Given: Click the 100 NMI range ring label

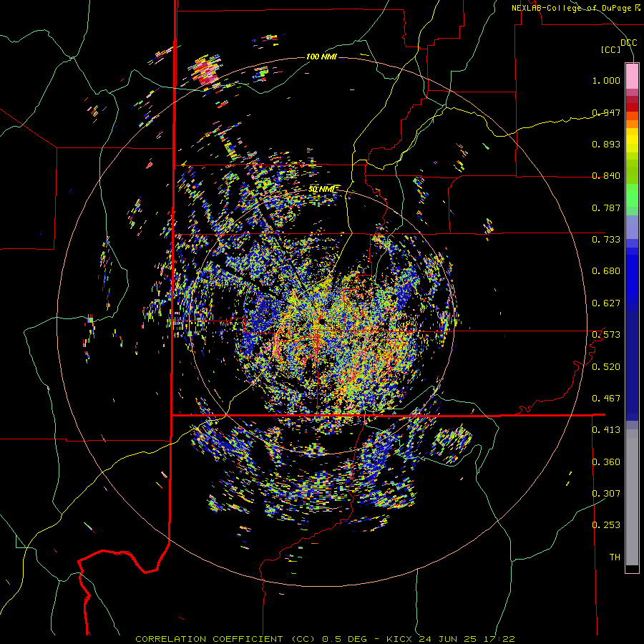Looking at the screenshot, I should tap(321, 57).
